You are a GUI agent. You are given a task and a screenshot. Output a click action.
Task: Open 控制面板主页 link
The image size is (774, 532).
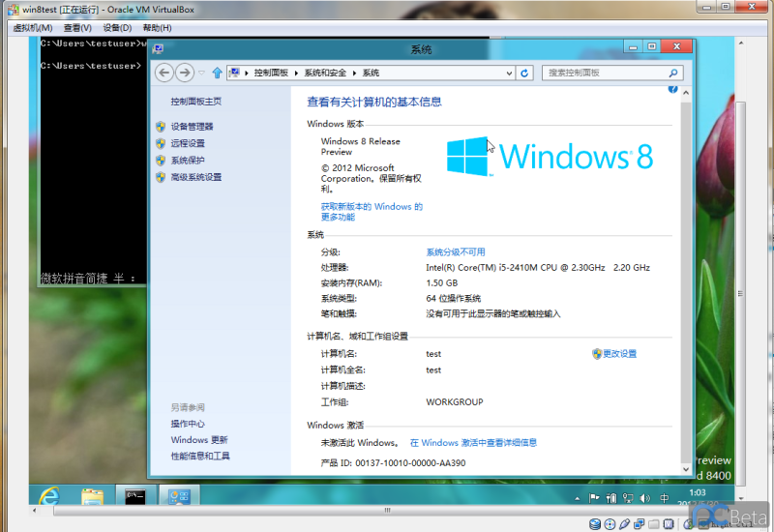pos(196,102)
